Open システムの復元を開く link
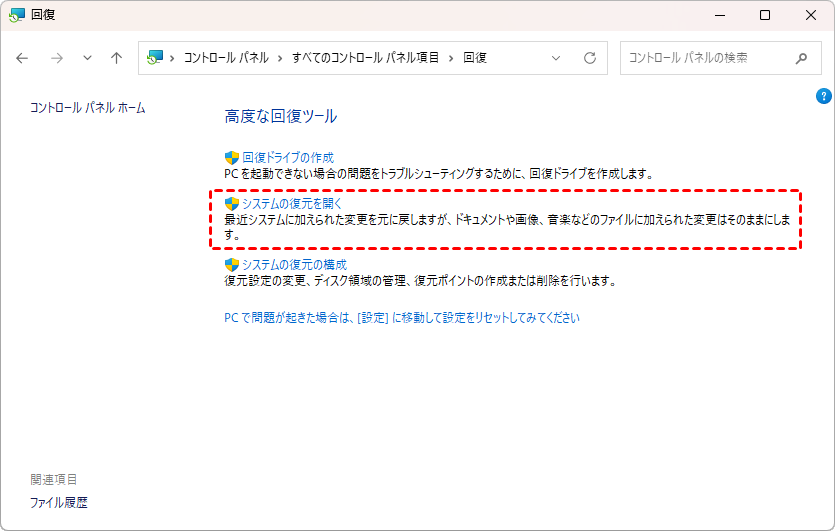The width and height of the screenshot is (835, 531). 292,203
